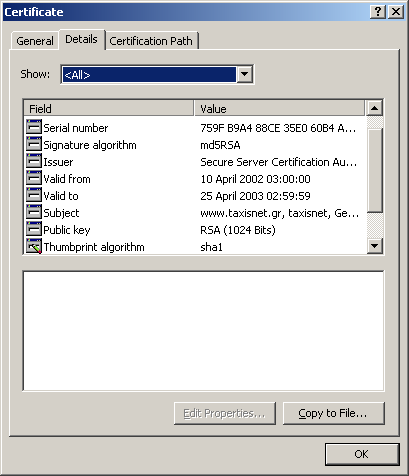
Task: Switch to the General tab
Action: pos(35,41)
